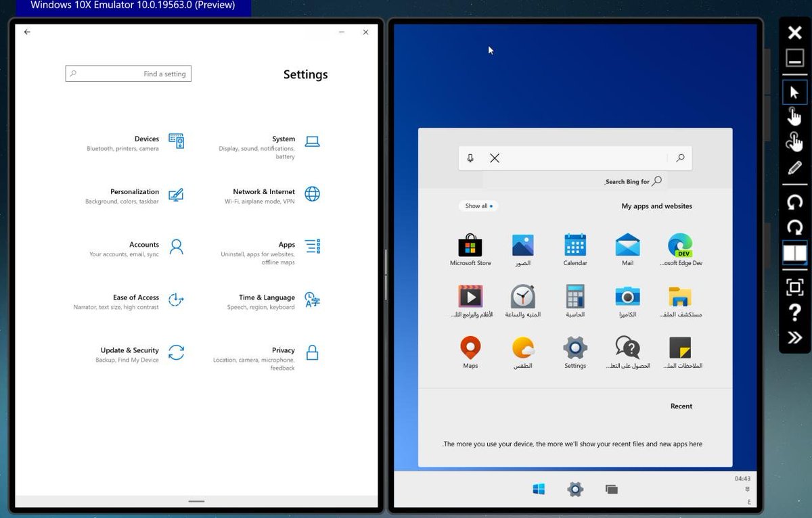The height and width of the screenshot is (518, 812).
Task: Open the Movies & TV app icon
Action: click(470, 301)
